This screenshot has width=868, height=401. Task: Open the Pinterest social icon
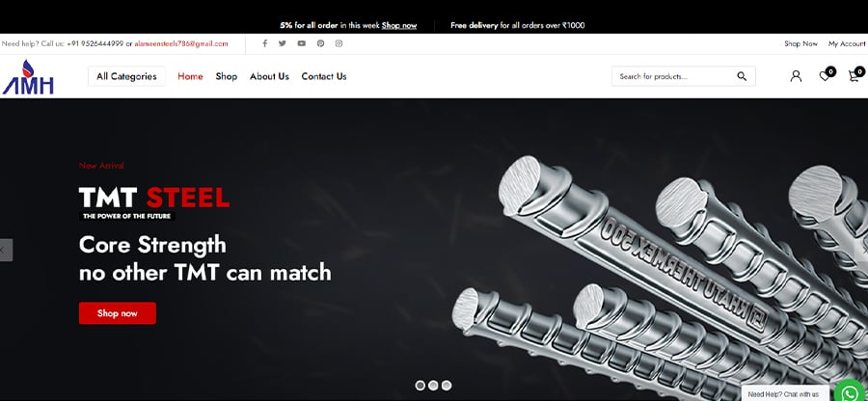(320, 43)
